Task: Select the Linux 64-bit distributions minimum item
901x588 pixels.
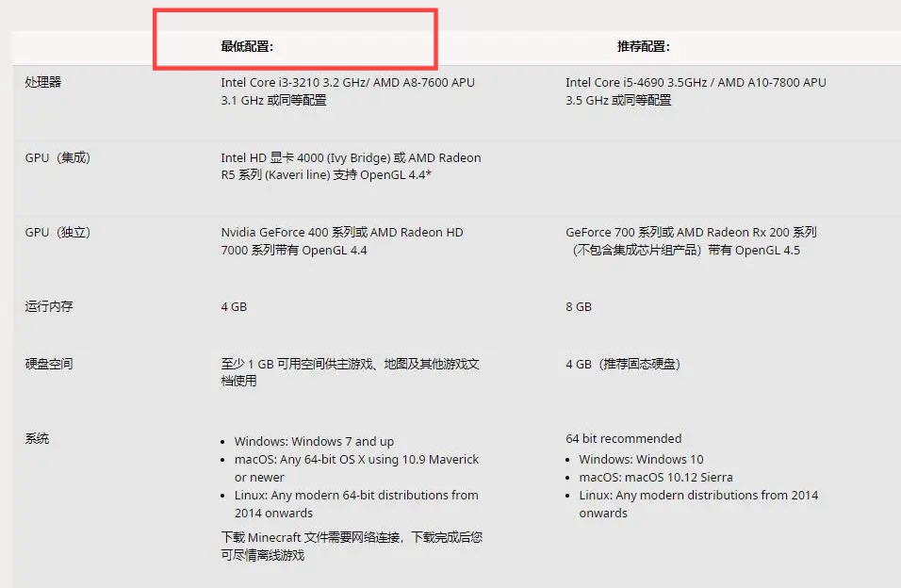Action: point(356,503)
